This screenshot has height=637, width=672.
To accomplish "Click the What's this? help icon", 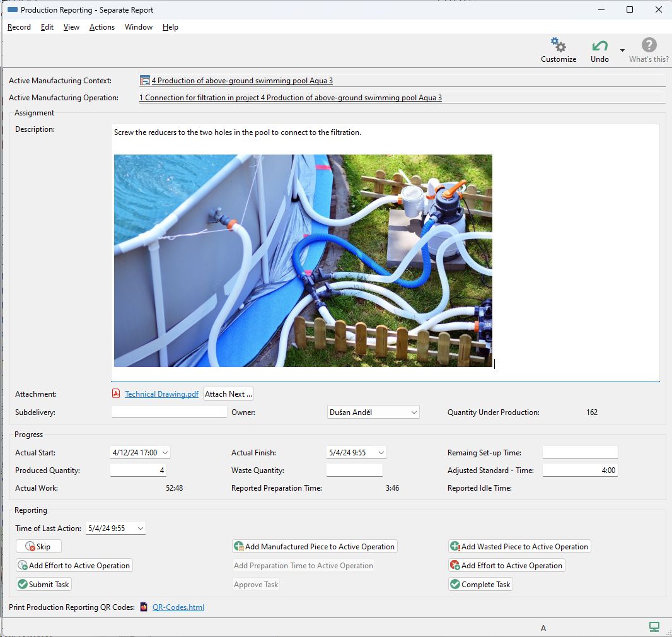I will (649, 45).
